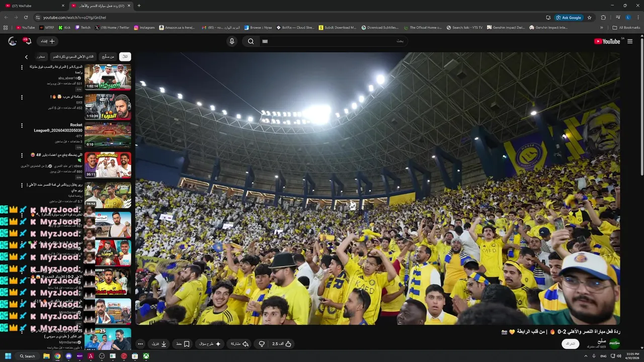Open the Xbox app from taskbar
Image resolution: width=644 pixels, height=362 pixels.
click(x=146, y=356)
